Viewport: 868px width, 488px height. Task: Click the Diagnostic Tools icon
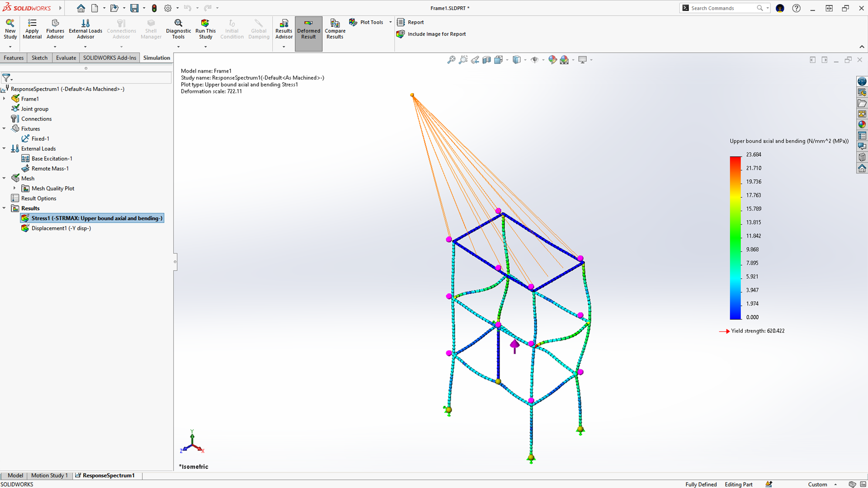pos(178,29)
